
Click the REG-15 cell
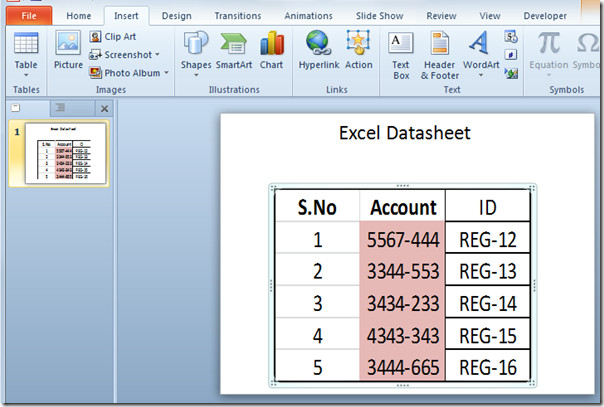(488, 335)
